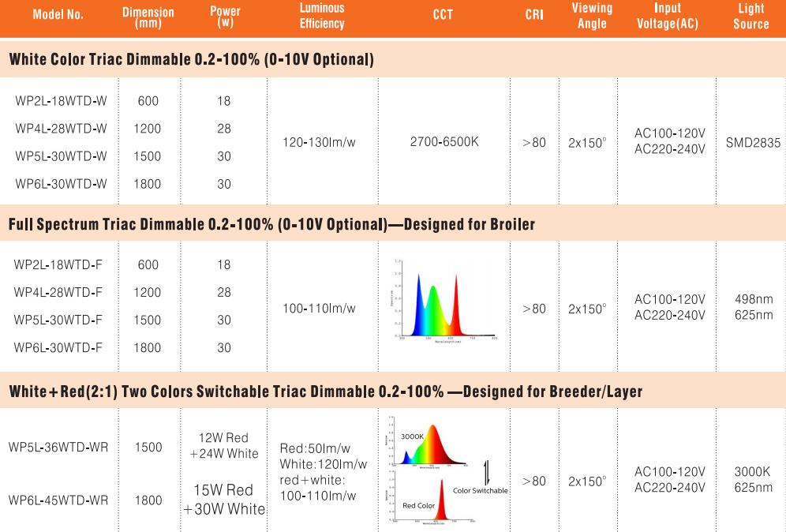Click the White+Red Two Colors Switchable heading
This screenshot has width=786, height=532.
(x=326, y=391)
